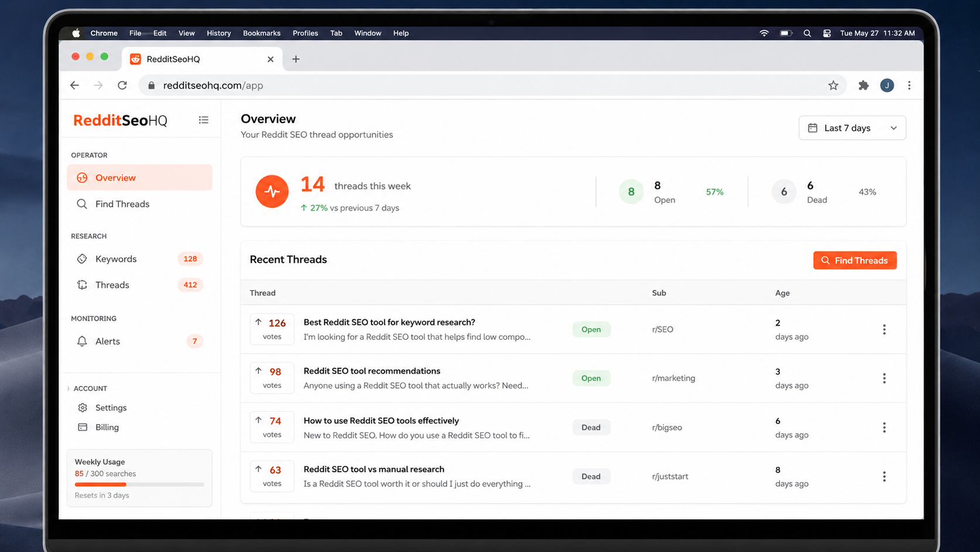Open Overview in the sidebar

[x=139, y=178]
